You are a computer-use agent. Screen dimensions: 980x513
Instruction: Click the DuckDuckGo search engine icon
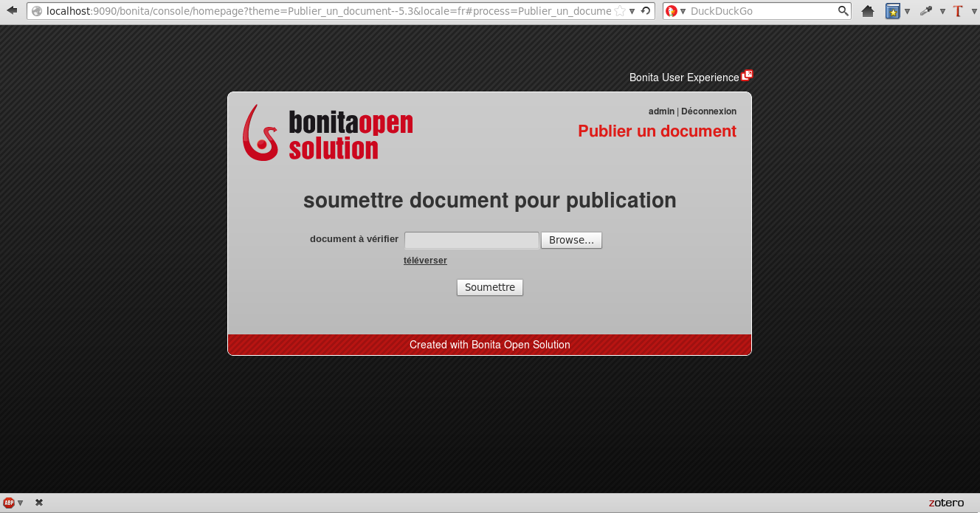click(672, 11)
